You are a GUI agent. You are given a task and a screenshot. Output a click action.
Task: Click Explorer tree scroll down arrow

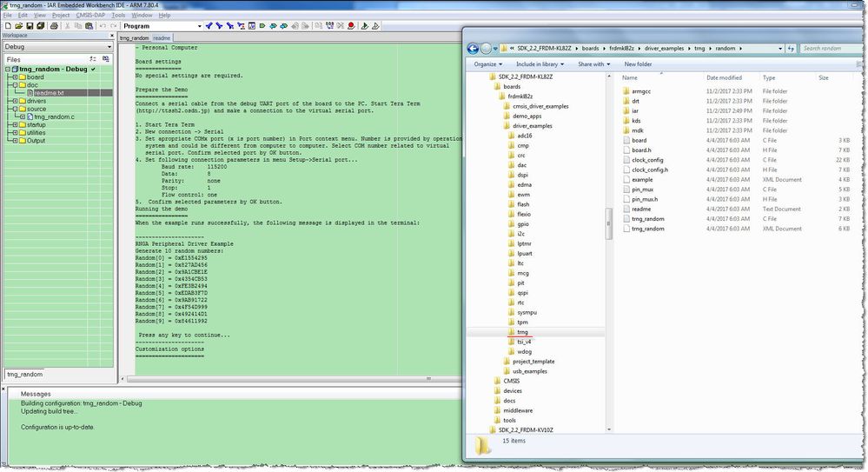tap(609, 429)
